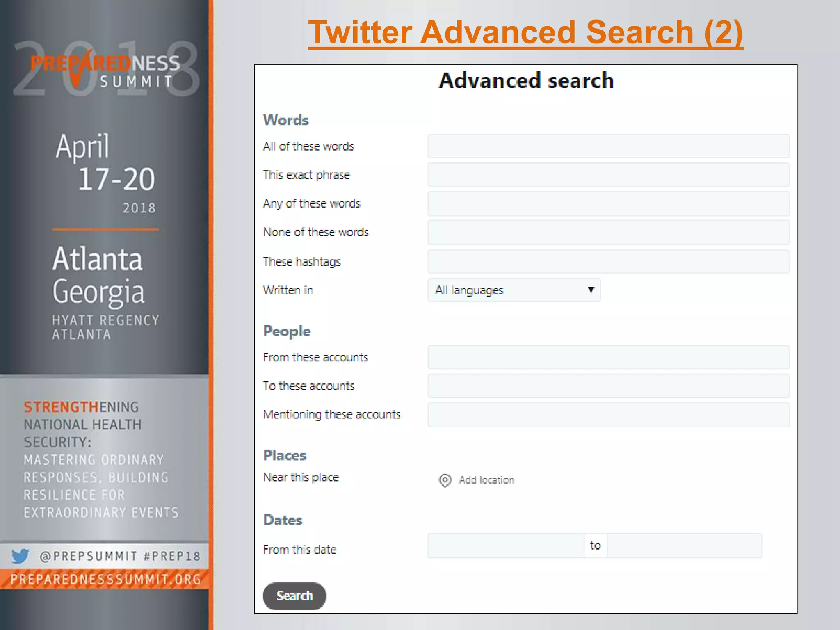This screenshot has width=840, height=630.
Task: Click the 'April 17-20' date text
Action: pos(105,163)
